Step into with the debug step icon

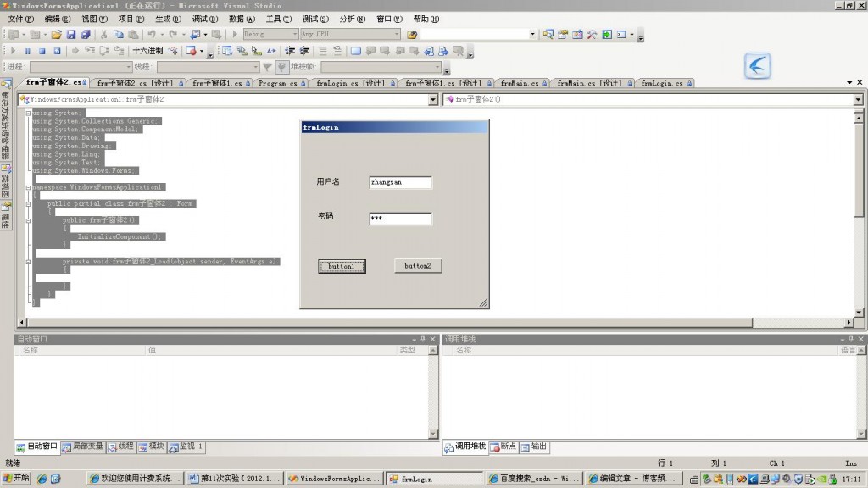click(90, 51)
